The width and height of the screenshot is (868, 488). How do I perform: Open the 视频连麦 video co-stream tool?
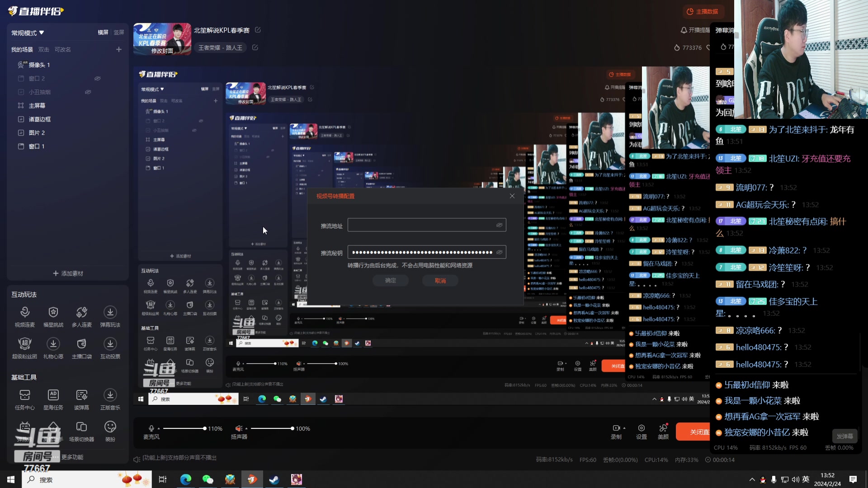[x=25, y=313]
